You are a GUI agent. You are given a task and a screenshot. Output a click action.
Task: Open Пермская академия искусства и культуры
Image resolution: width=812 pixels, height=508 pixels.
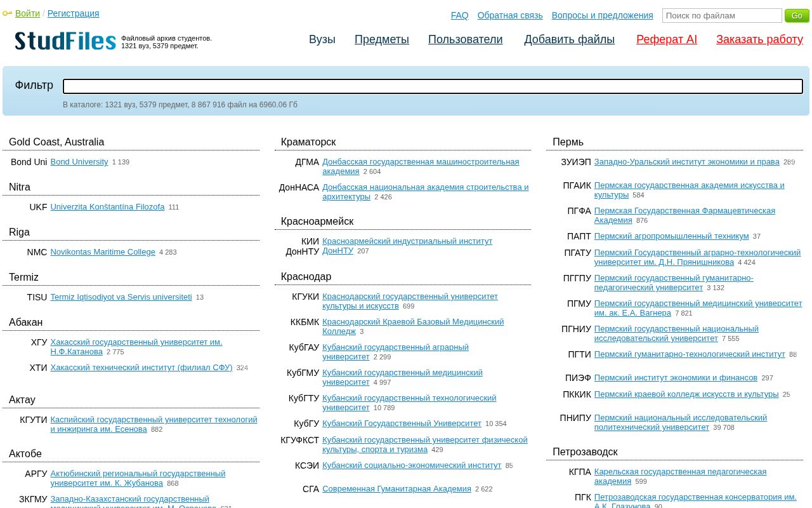point(690,190)
